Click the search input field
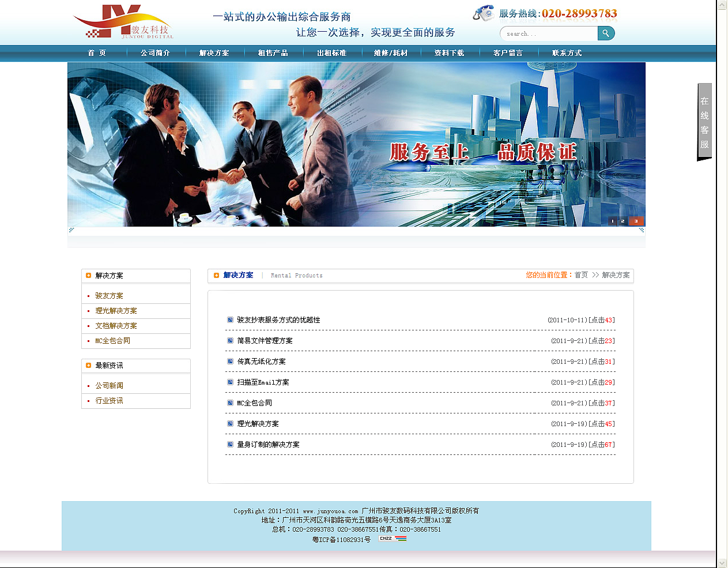Screen dimensions: 728x568 [x=549, y=33]
